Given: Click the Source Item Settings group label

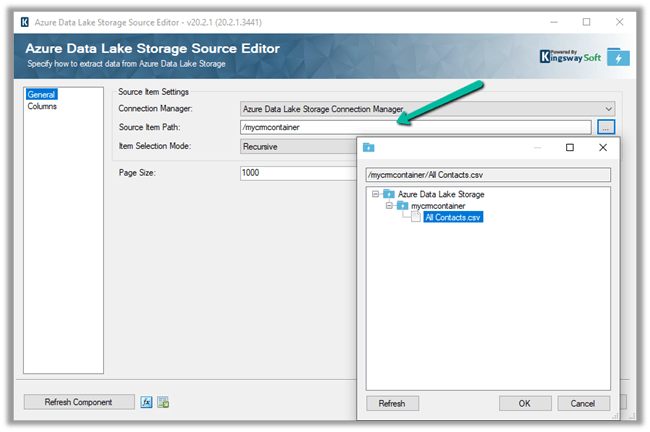Looking at the screenshot, I should point(153,92).
